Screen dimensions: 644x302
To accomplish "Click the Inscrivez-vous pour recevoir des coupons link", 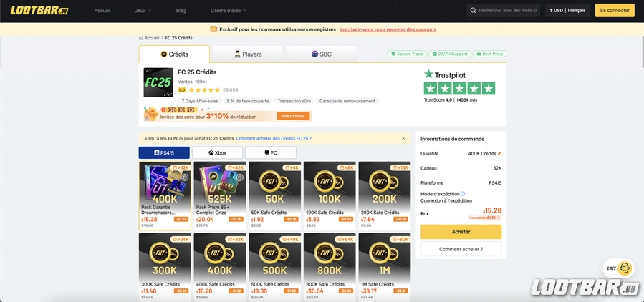I will [x=388, y=29].
